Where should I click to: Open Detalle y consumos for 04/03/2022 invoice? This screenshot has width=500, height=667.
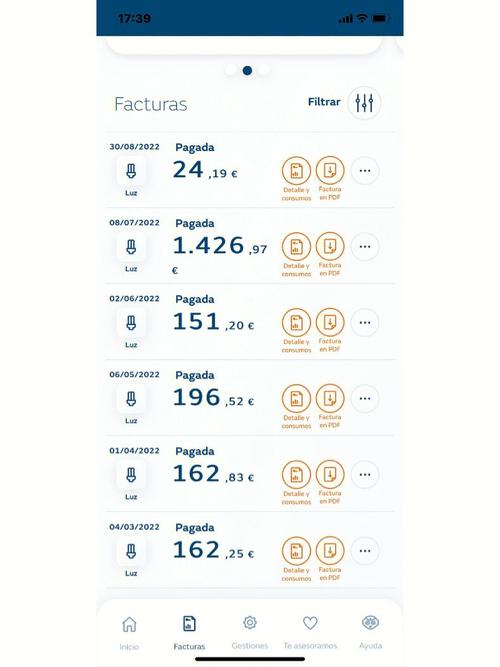tap(296, 551)
